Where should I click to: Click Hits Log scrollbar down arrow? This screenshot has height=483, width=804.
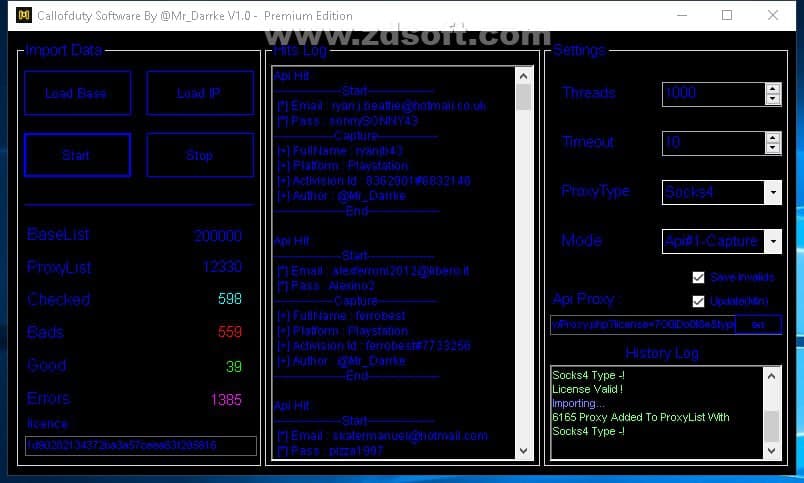524,451
